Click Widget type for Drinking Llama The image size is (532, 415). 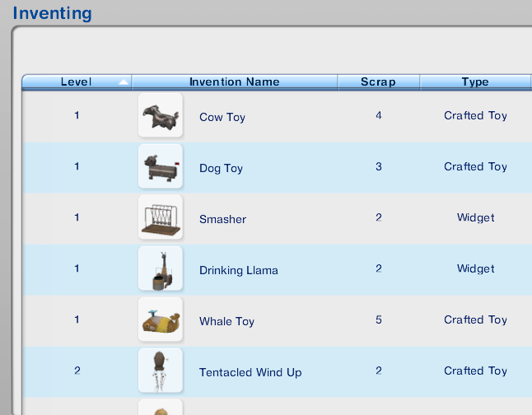click(475, 268)
